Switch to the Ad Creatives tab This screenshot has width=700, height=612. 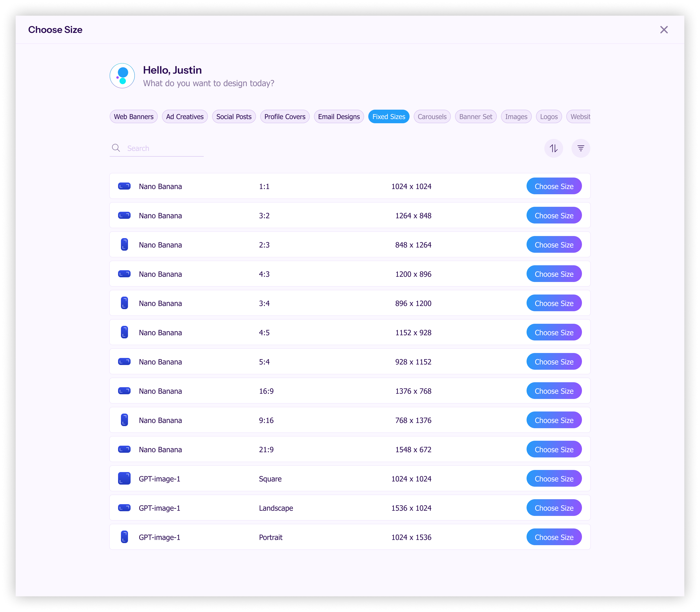[x=185, y=116]
